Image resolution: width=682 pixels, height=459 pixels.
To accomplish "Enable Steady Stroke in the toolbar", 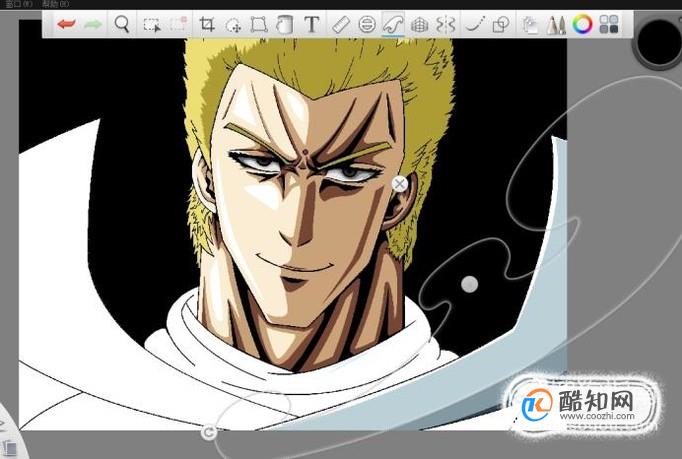I will coord(475,24).
